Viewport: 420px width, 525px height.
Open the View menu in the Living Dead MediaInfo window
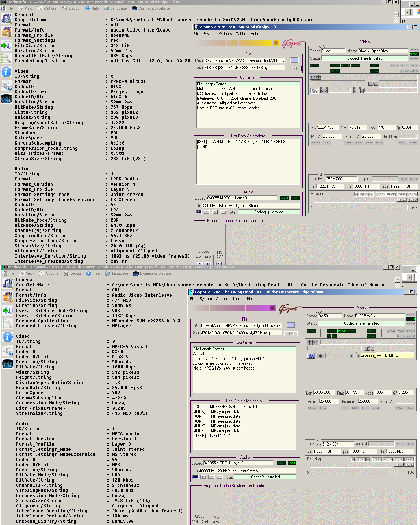click(27, 273)
